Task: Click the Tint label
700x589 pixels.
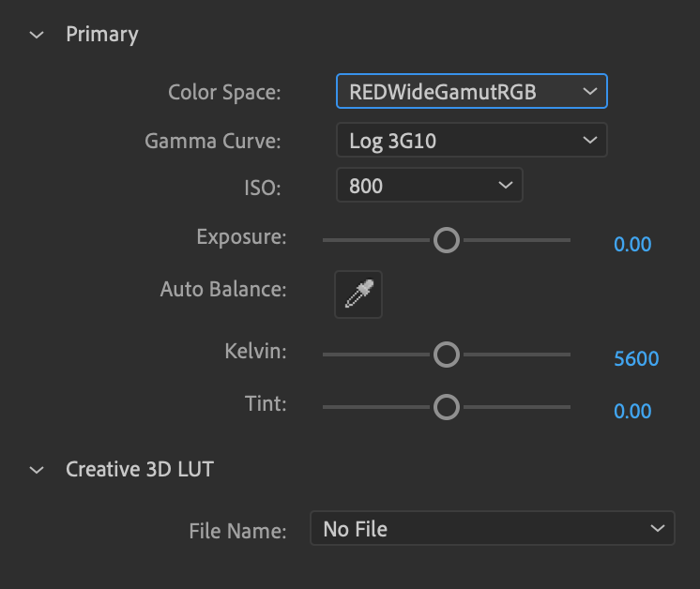Action: [266, 404]
